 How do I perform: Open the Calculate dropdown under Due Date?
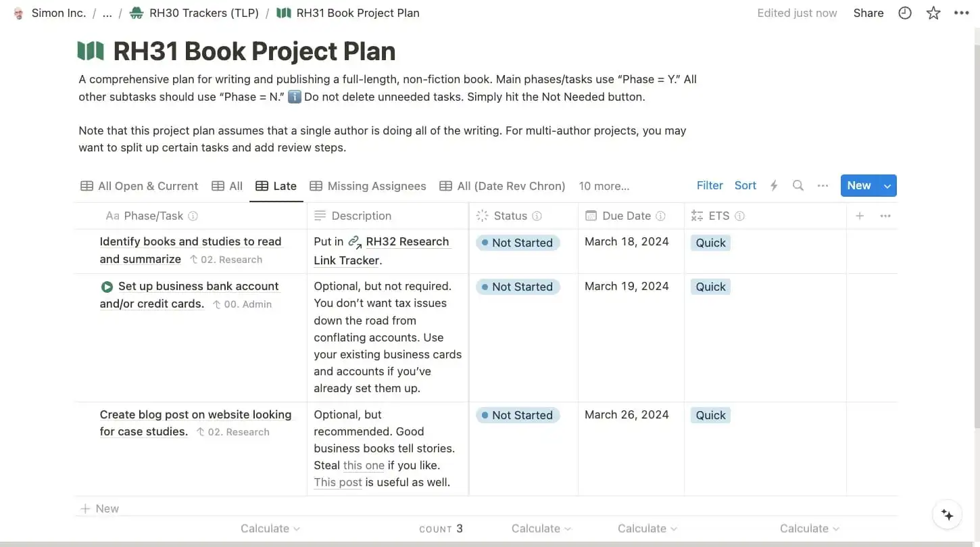pyautogui.click(x=647, y=529)
